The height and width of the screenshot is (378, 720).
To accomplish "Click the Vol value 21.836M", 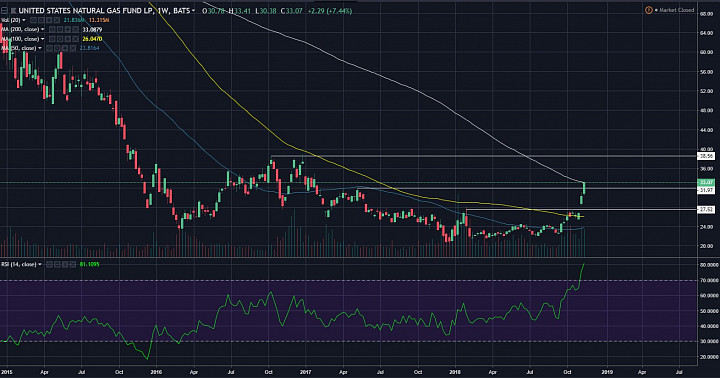I will 73,20.
